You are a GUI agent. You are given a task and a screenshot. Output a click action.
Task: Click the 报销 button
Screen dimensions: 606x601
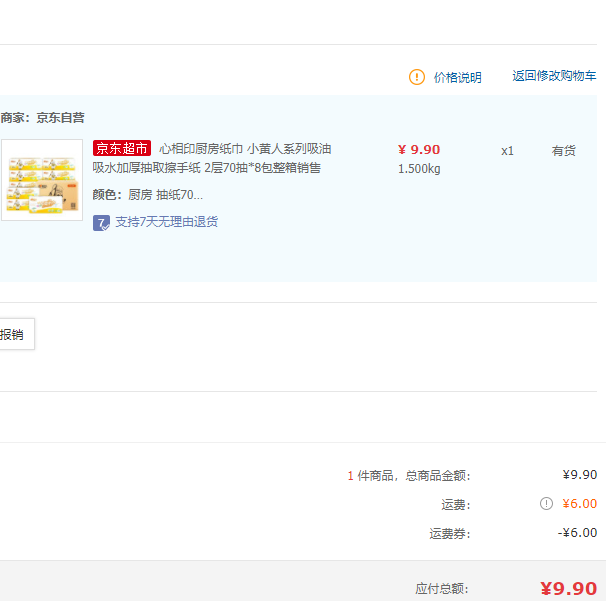pos(17,334)
